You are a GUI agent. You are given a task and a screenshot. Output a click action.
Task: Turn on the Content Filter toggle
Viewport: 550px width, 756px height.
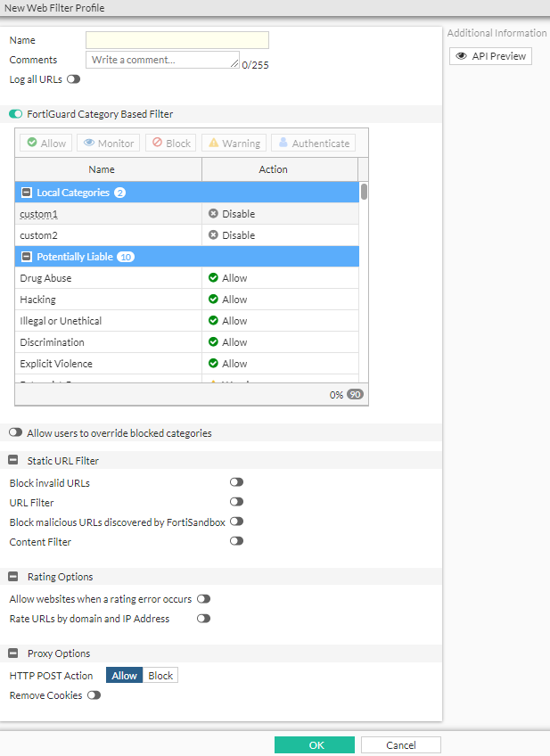pos(236,540)
